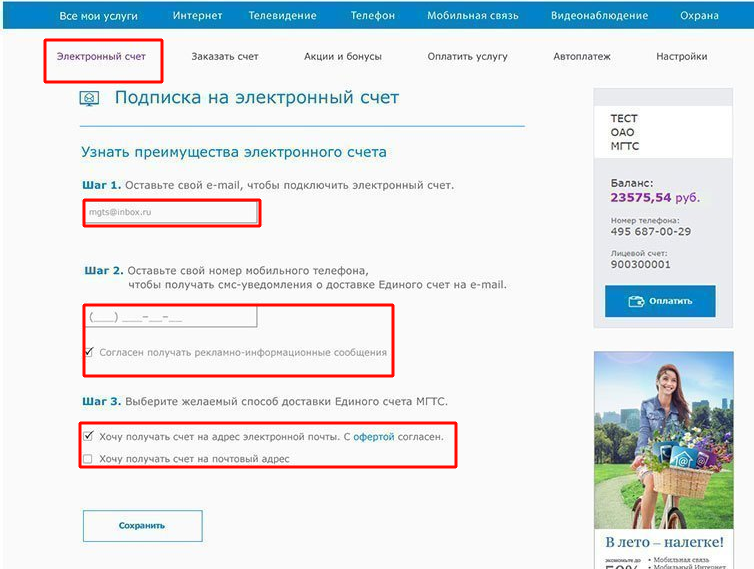This screenshot has width=754, height=569.
Task: Open the Мобильная связь section
Action: (x=472, y=15)
